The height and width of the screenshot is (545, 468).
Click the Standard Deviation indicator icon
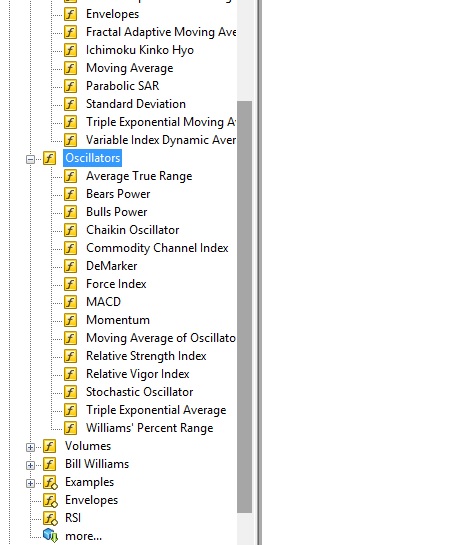click(71, 104)
